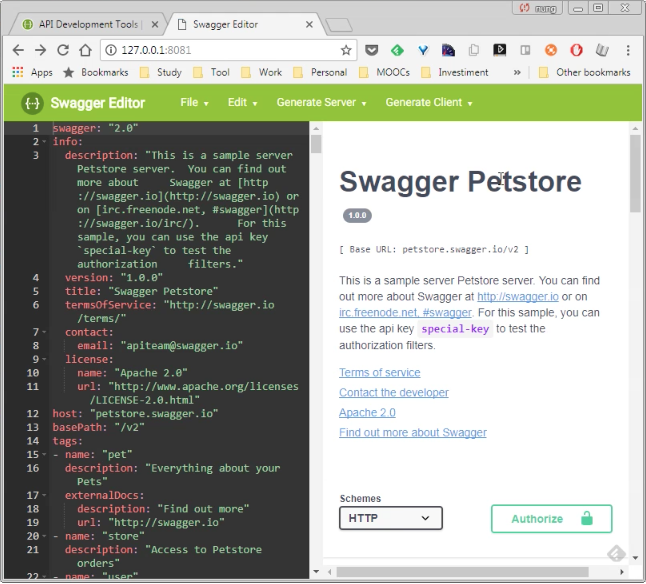Open the irc.freenode.net, #swagger link
The image size is (646, 584).
coord(405,313)
